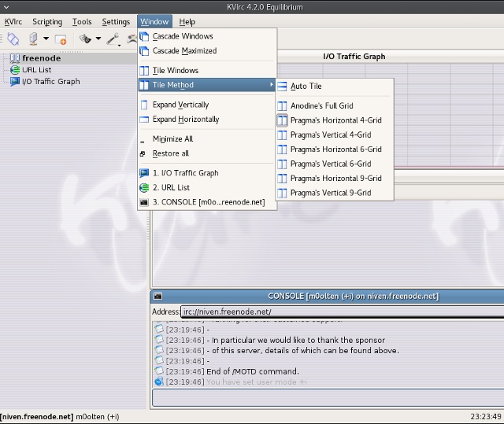
Task: Select Pragma's Horizontal 9-Grid tile method
Action: [x=335, y=178]
